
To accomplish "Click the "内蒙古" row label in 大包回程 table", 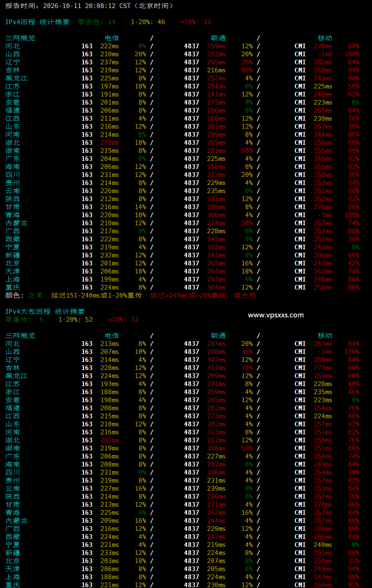I will click(17, 521).
